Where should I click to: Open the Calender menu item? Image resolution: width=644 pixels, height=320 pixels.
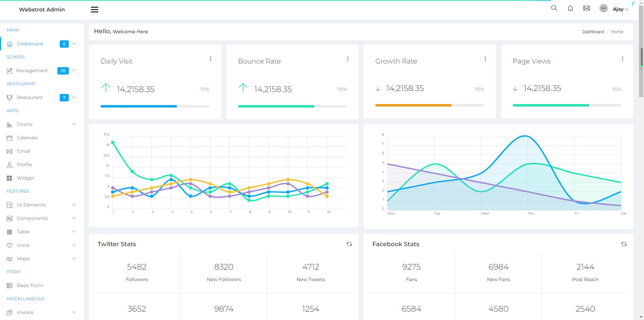pyautogui.click(x=42, y=138)
